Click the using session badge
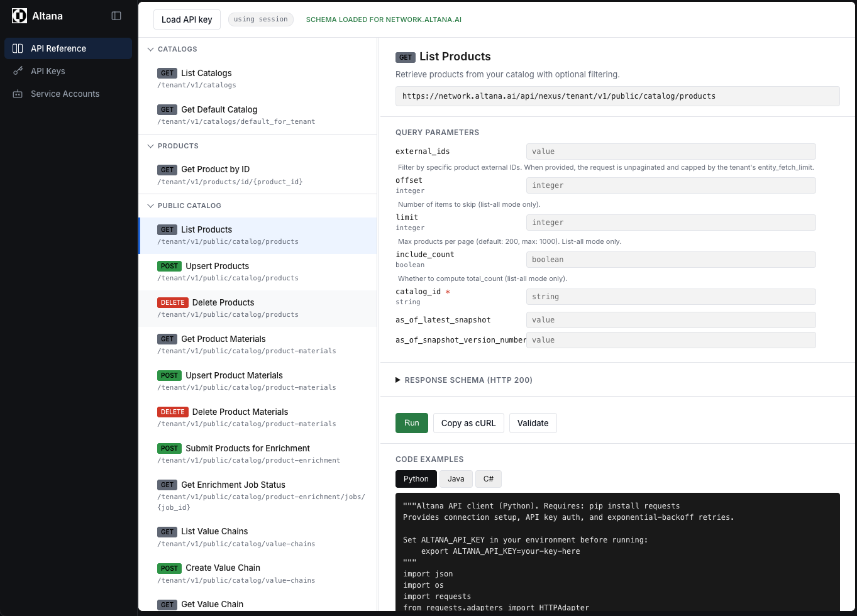Image resolution: width=857 pixels, height=616 pixels. [x=260, y=19]
